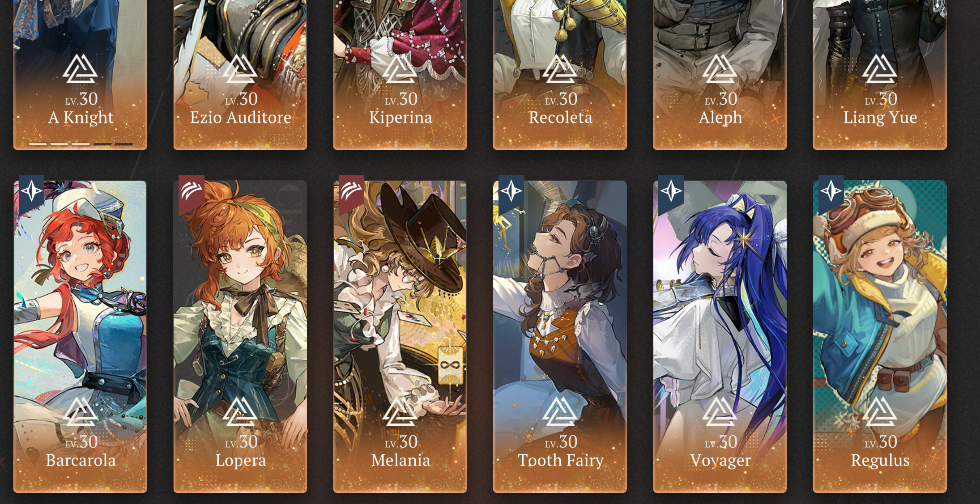
Task: Click the triangle insight emblem on A Knight's card
Action: coord(80,69)
